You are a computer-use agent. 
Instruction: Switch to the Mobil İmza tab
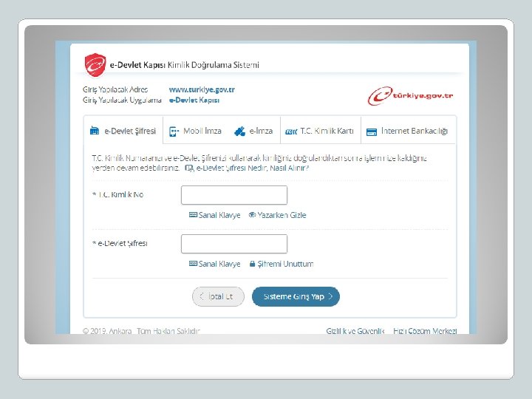(195, 131)
